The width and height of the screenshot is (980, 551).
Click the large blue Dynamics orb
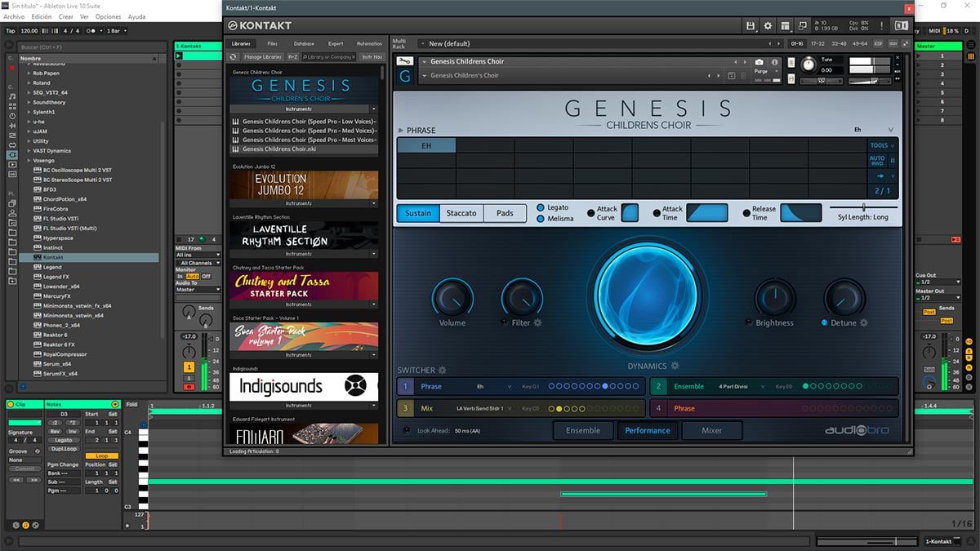coord(647,295)
